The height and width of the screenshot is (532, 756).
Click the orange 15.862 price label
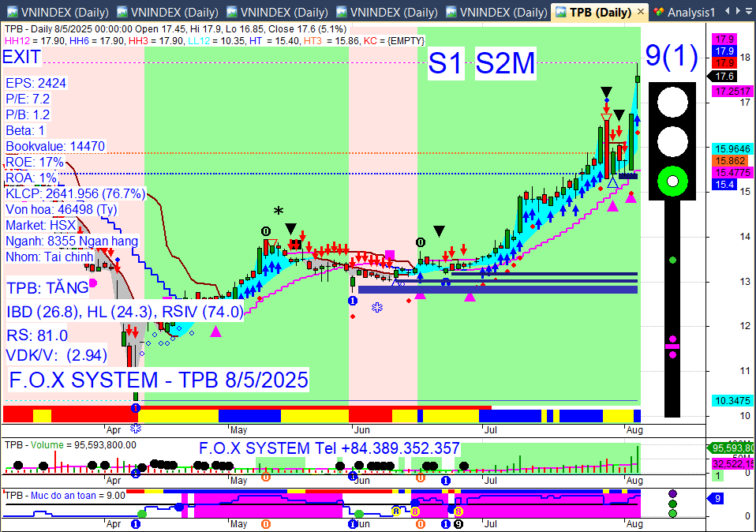pyautogui.click(x=730, y=161)
